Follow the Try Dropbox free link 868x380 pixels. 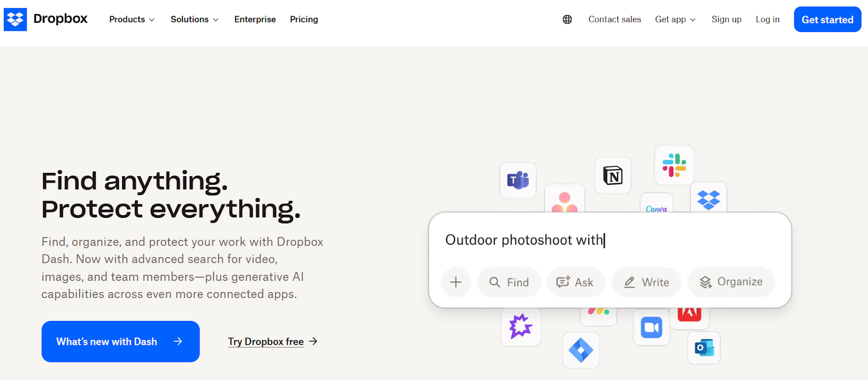click(x=272, y=342)
